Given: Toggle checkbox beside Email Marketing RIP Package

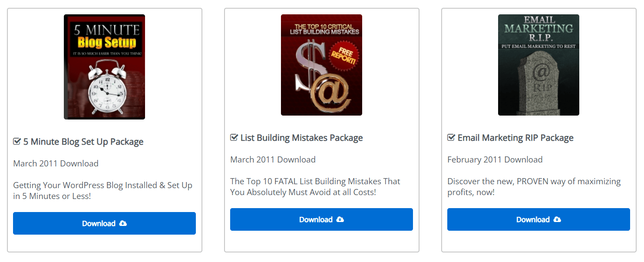Looking at the screenshot, I should pos(452,138).
